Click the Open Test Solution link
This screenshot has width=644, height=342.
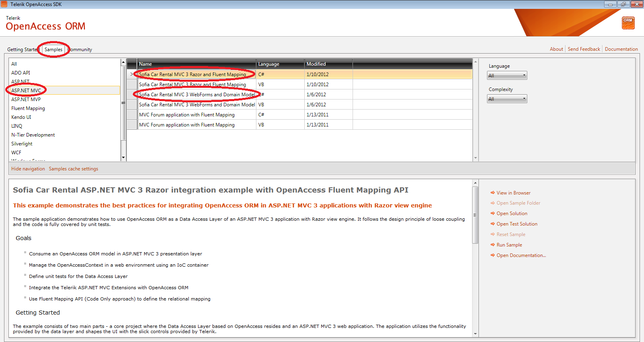click(x=517, y=224)
